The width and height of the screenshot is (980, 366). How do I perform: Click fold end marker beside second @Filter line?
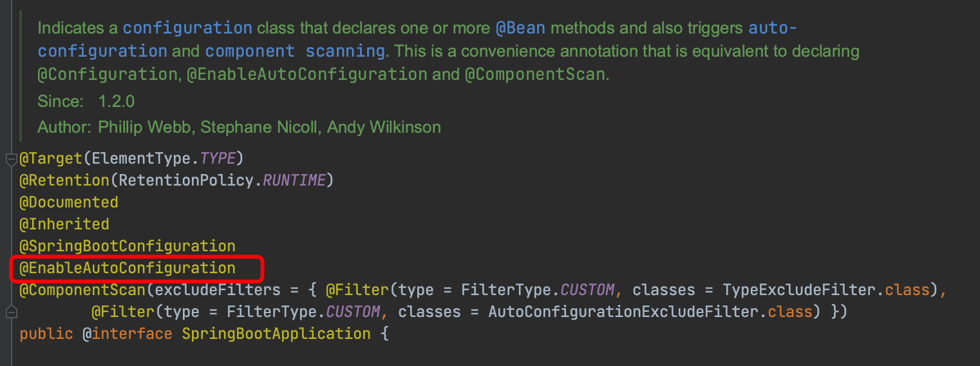[10, 313]
